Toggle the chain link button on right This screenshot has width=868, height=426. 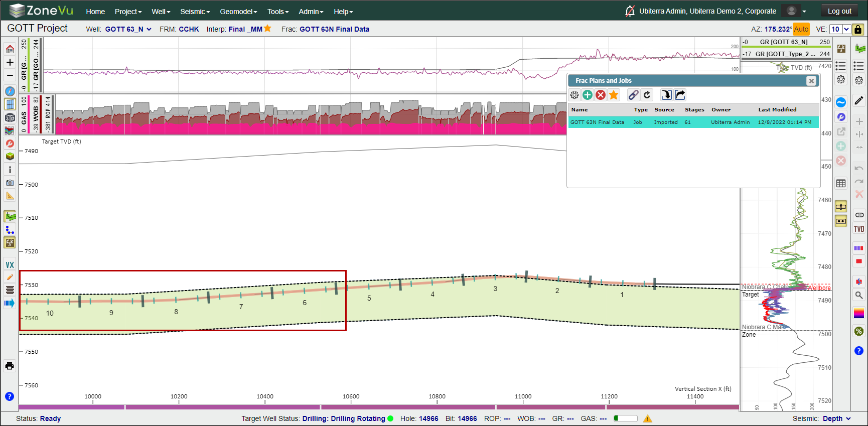(x=859, y=215)
